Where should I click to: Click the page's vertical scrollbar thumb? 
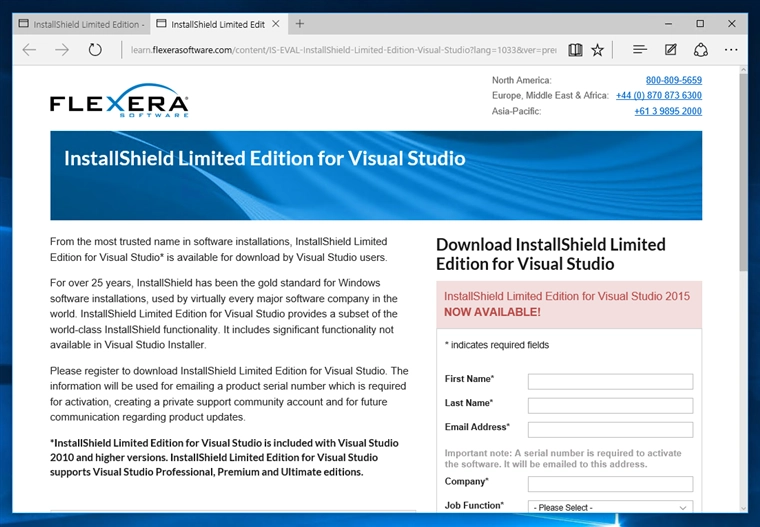pyautogui.click(x=743, y=172)
